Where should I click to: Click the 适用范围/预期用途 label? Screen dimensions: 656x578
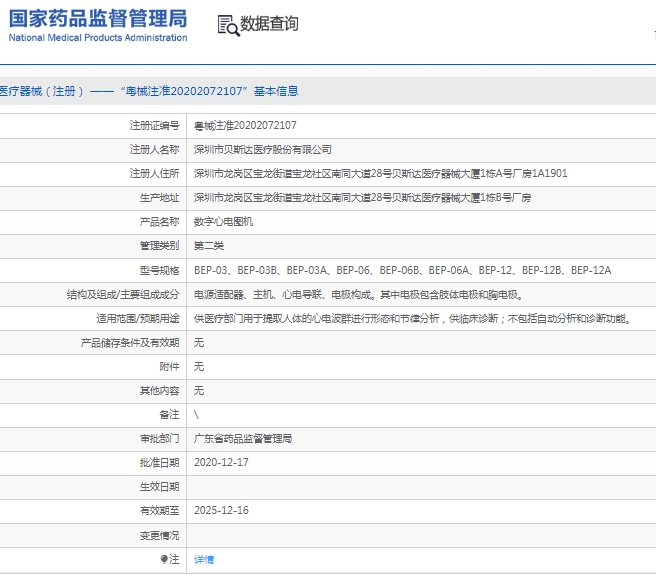pos(138,319)
